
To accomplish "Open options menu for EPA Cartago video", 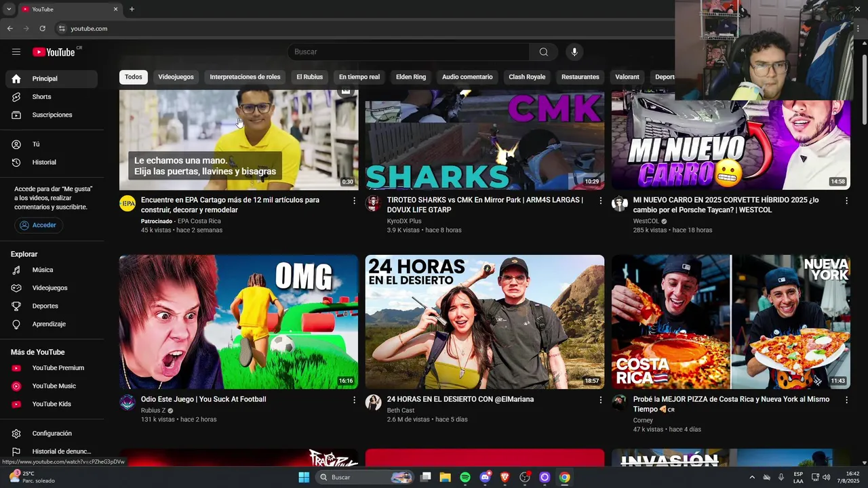I will 354,201.
